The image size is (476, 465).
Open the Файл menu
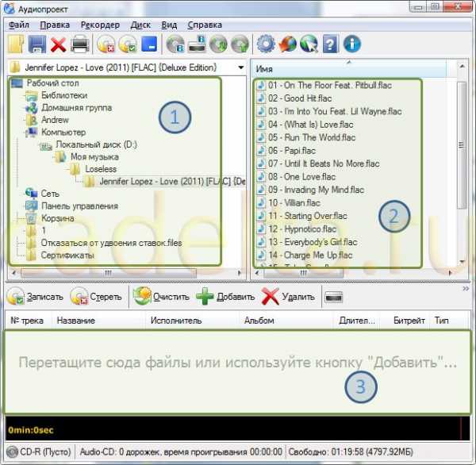(19, 25)
